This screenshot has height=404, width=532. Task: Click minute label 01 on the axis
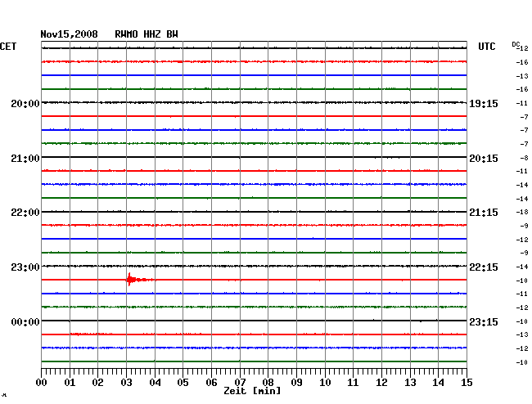[70, 383]
